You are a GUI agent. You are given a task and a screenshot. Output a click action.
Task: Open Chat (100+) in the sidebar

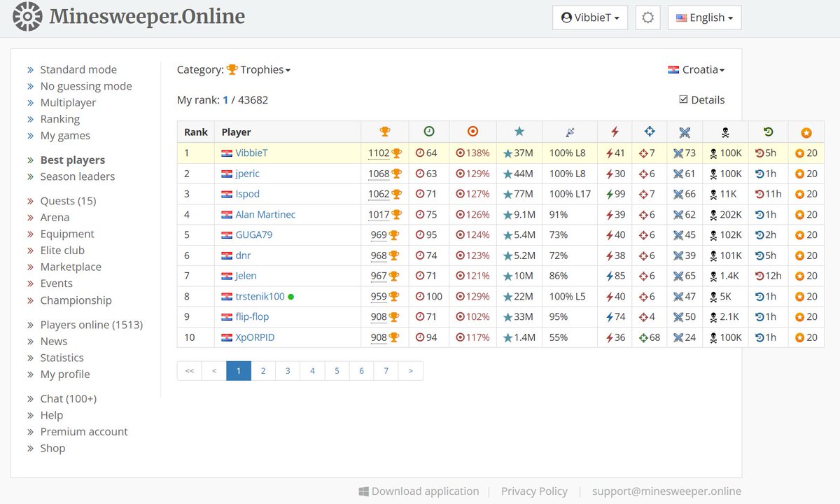(68, 399)
